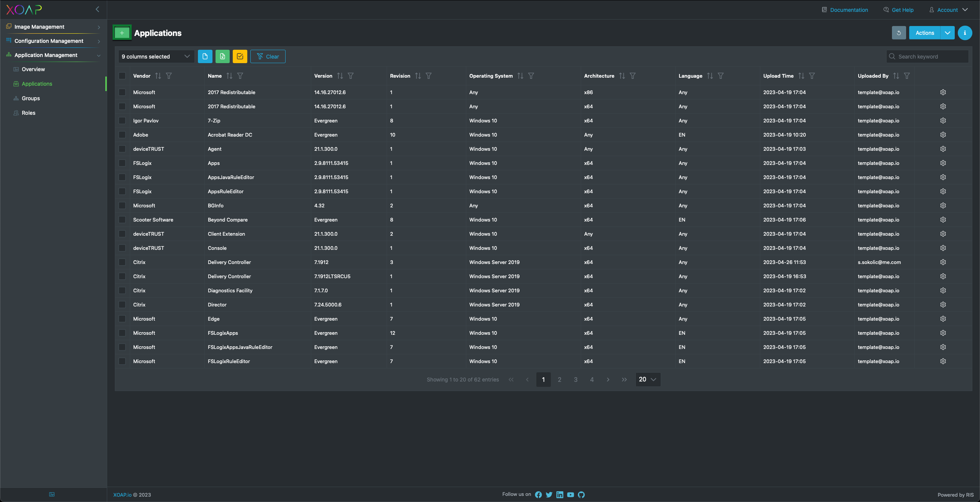Screen dimensions: 980x502
Task: Sort by Uploaded By column
Action: tap(896, 76)
